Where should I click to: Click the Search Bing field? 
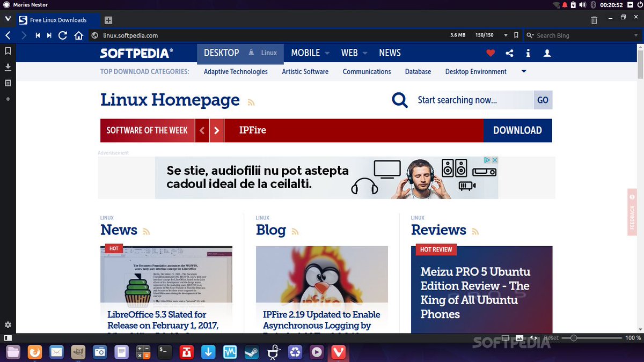pos(582,35)
